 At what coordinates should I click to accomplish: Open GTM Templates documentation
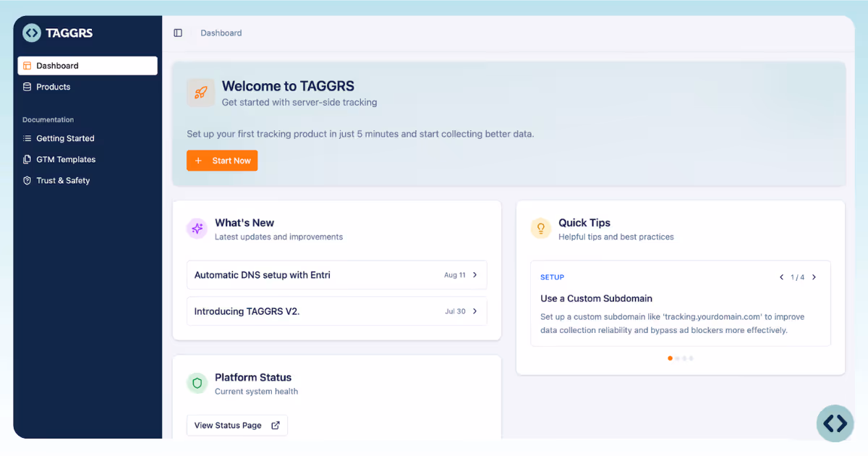point(88,159)
